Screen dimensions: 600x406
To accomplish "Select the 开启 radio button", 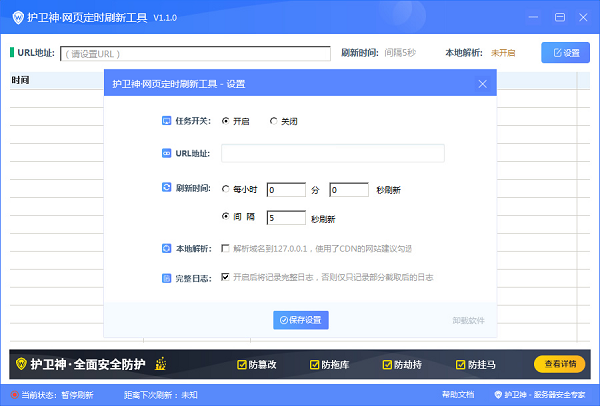I will point(226,121).
